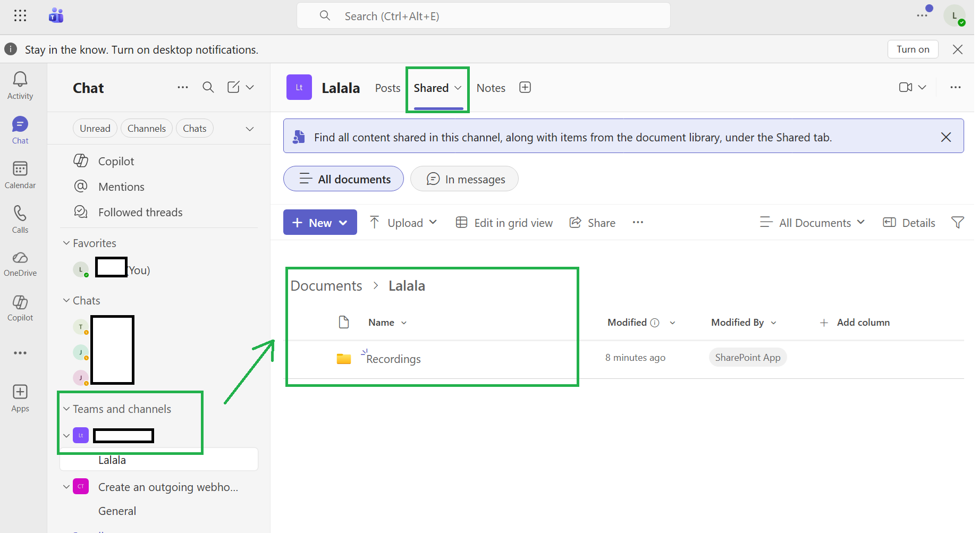
Task: Select the In messages view
Action: (x=464, y=179)
